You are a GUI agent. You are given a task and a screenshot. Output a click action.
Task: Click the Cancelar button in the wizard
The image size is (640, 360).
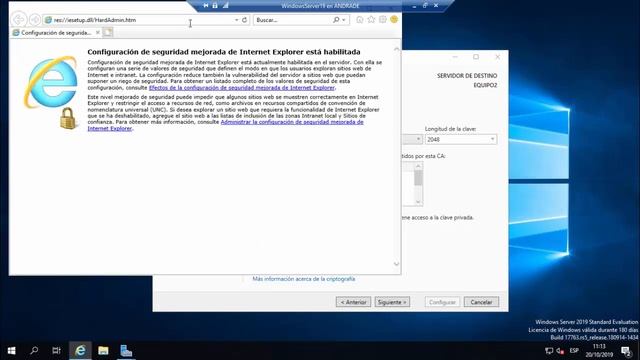click(x=481, y=302)
